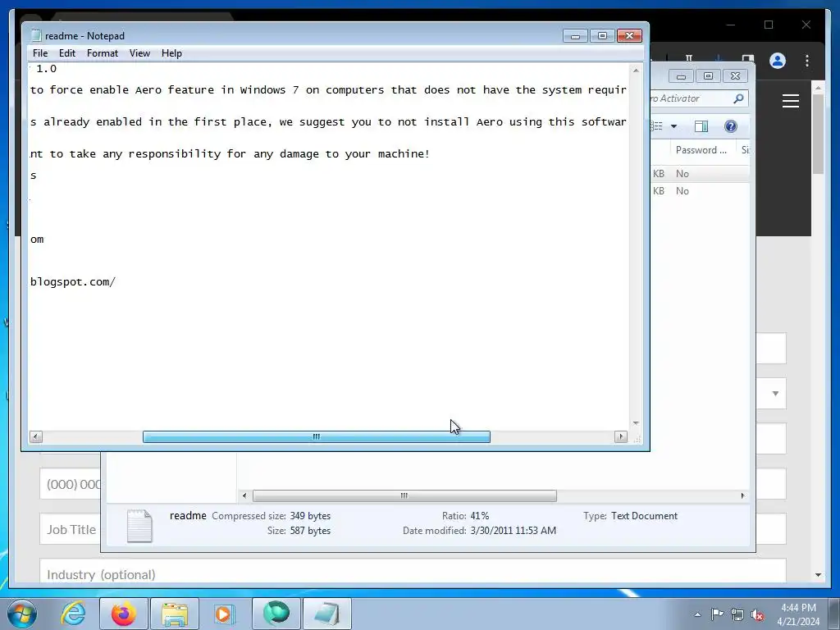Click the phone number field on webpage
The width and height of the screenshot is (840, 630).
coord(71,484)
